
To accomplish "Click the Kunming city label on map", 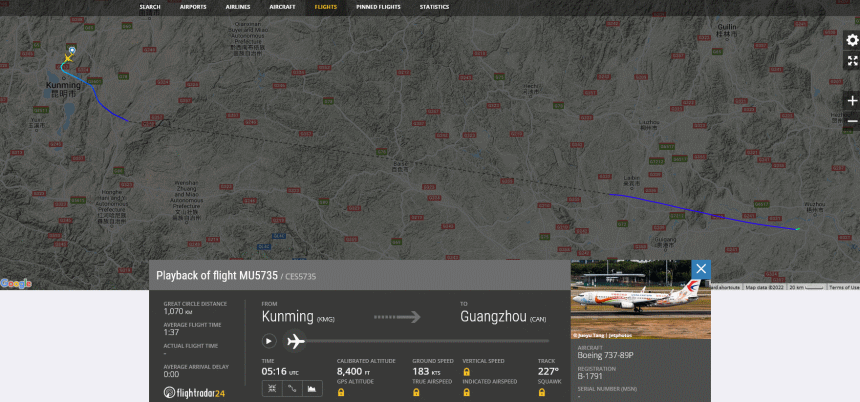I will point(63,89).
